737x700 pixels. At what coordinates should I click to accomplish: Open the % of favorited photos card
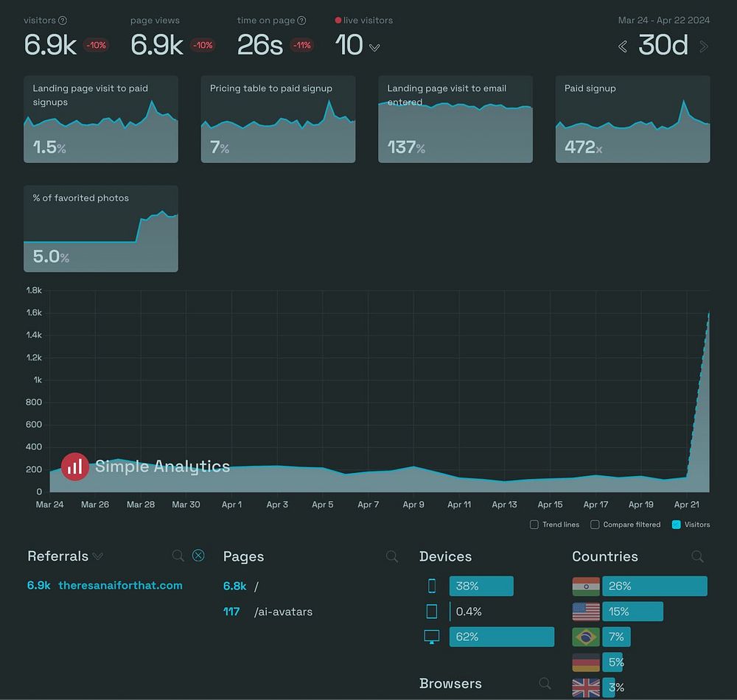100,229
